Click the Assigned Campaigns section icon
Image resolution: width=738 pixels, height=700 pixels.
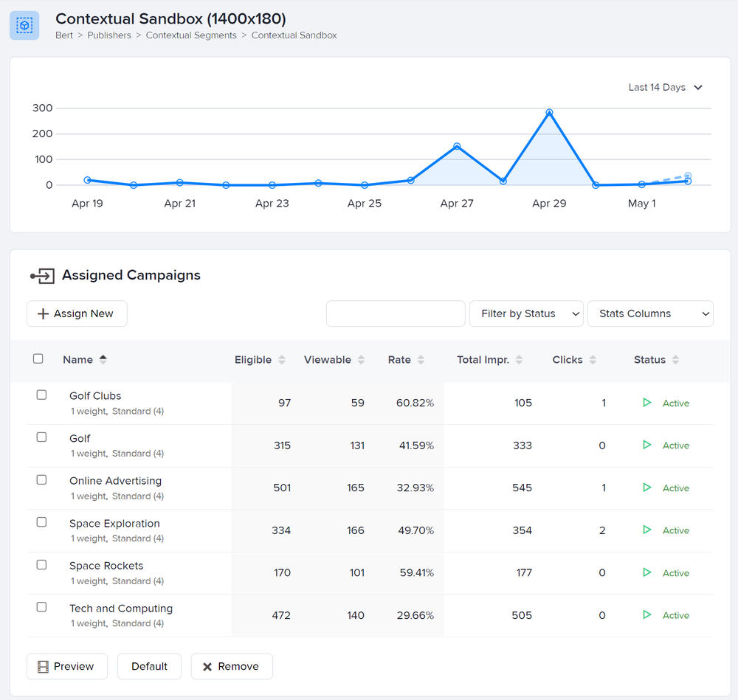click(x=42, y=276)
